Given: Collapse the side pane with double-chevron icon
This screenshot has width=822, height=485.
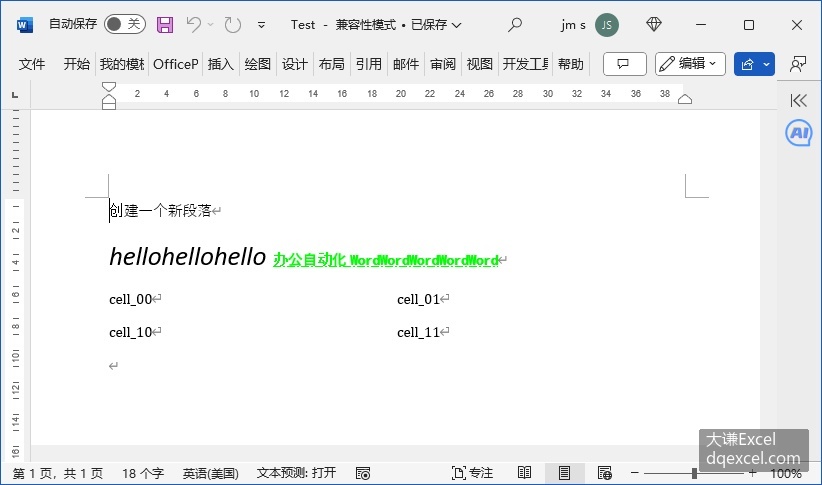Looking at the screenshot, I should tap(798, 100).
